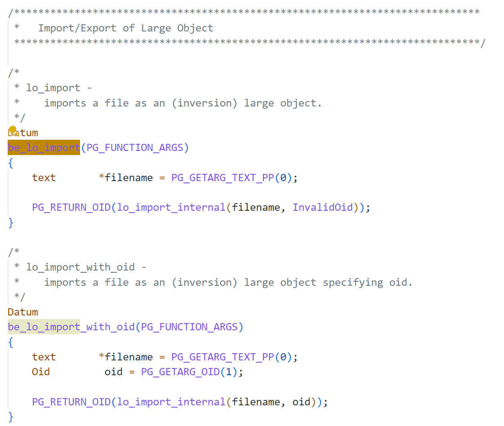Click PG_FUNCTION_ARGS in be_lo_import signature
This screenshot has height=426, width=504.
(x=135, y=147)
